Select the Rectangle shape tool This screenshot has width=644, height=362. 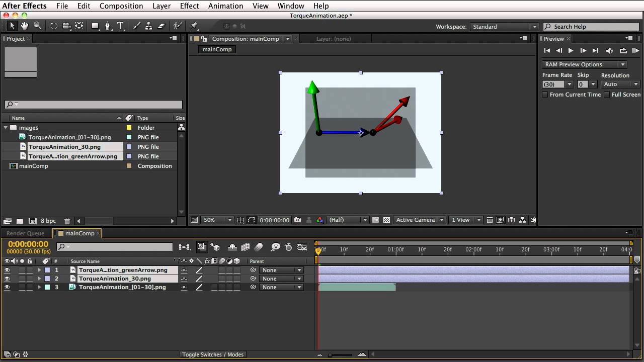(95, 26)
